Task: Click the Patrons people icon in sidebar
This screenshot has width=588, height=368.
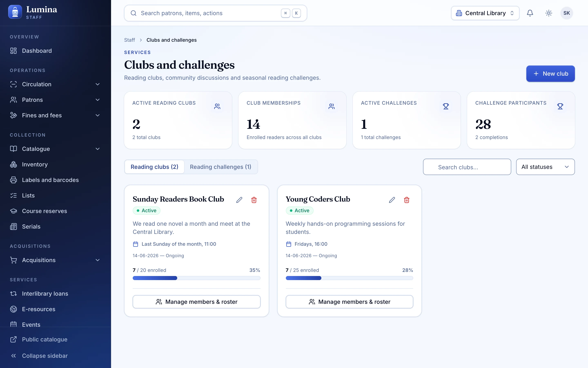Action: pyautogui.click(x=14, y=100)
